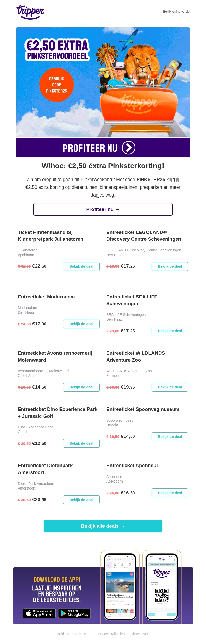Open 'Klantenservice' footer link

coord(96,634)
